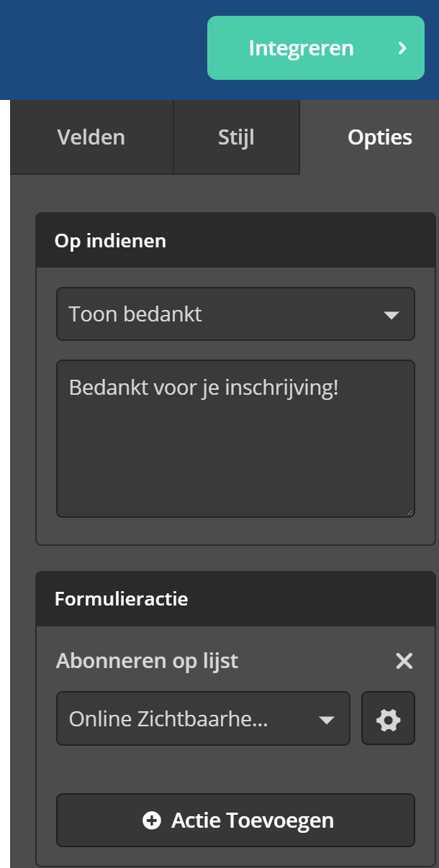Open the Toon bedankt dropdown
This screenshot has width=439, height=868.
click(235, 314)
